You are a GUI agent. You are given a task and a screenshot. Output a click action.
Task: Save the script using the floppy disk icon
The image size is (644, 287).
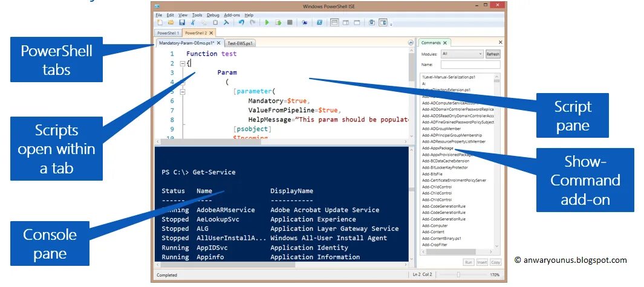tap(182, 22)
